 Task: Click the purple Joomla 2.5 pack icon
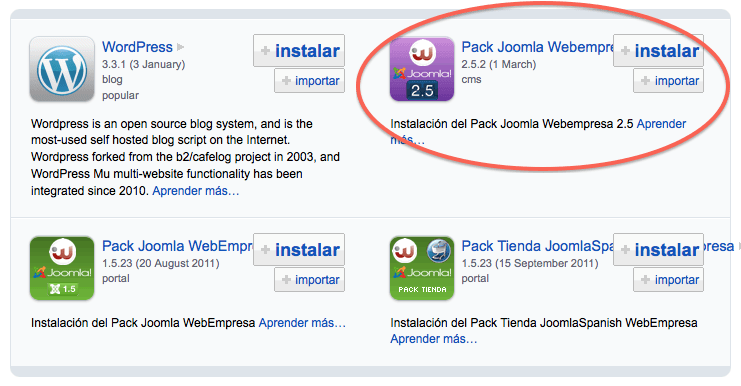[422, 69]
